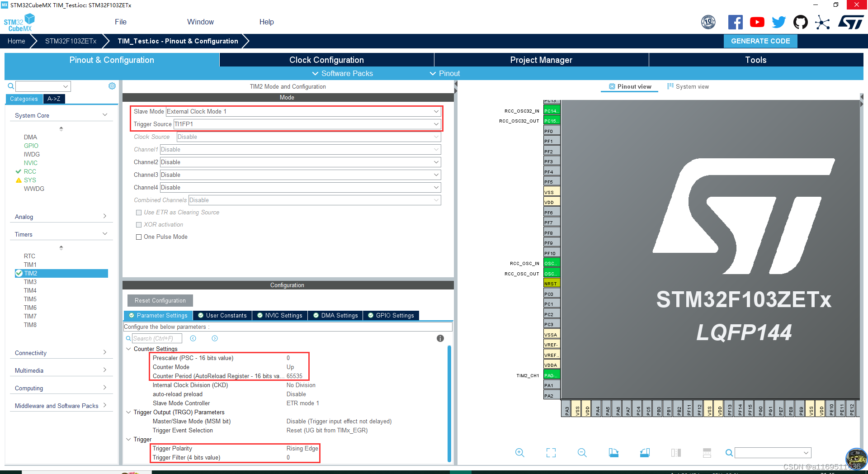
Task: Click the ST community network icon
Action: pos(822,22)
